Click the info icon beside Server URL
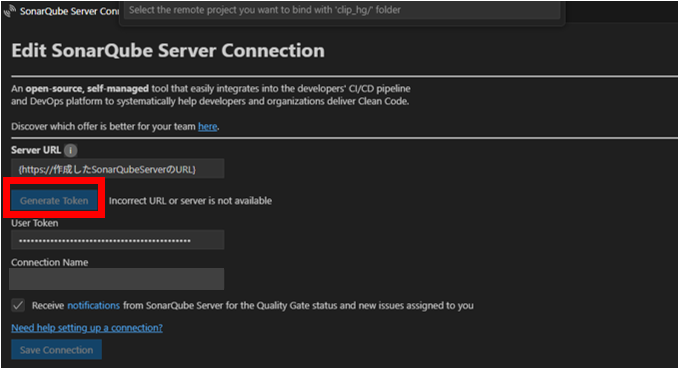This screenshot has width=678, height=369. (70, 150)
